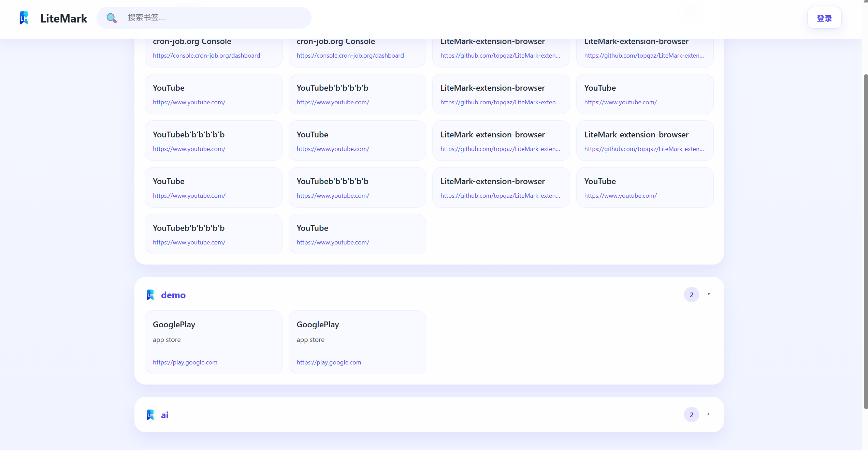
Task: Toggle the demo section header title
Action: pyautogui.click(x=173, y=295)
